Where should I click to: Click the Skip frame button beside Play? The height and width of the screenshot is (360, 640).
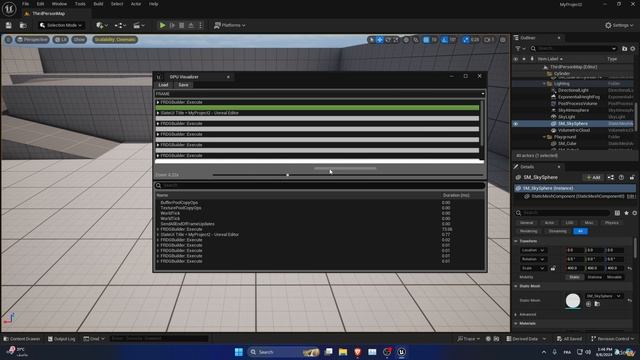point(172,25)
